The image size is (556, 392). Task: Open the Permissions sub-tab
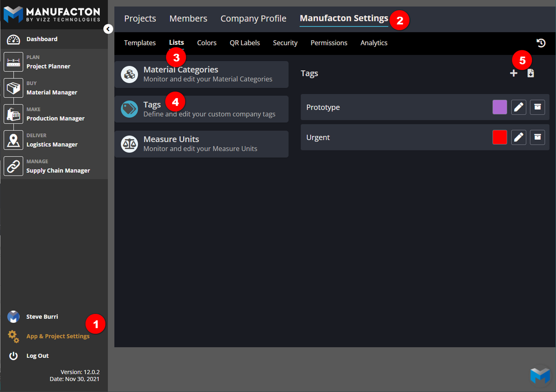click(x=328, y=43)
